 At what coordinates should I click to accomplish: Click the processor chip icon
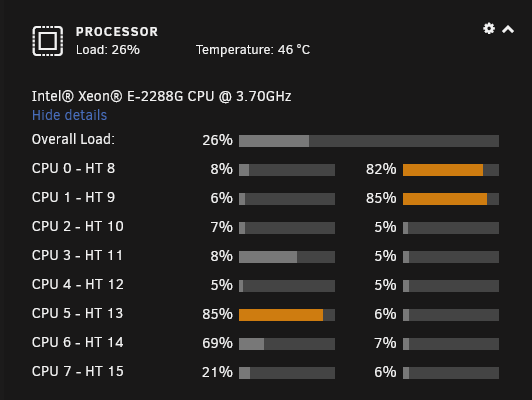pos(48,41)
